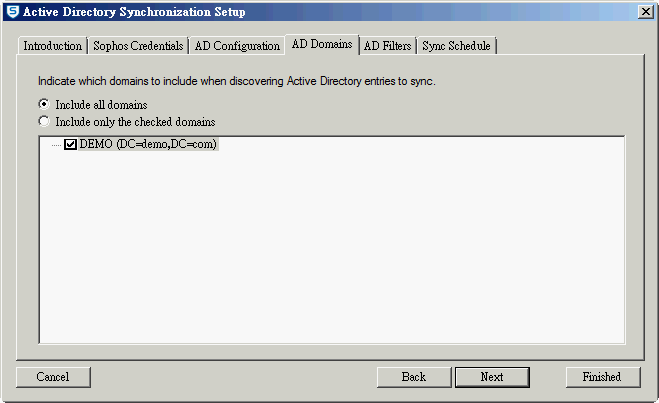
Task: Switch to the Introduction tab
Action: click(x=53, y=46)
